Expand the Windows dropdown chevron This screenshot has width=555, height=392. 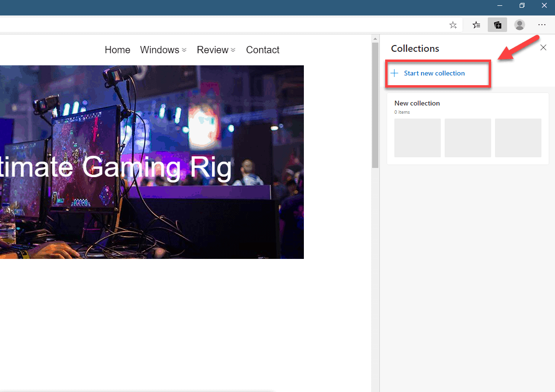(x=184, y=50)
